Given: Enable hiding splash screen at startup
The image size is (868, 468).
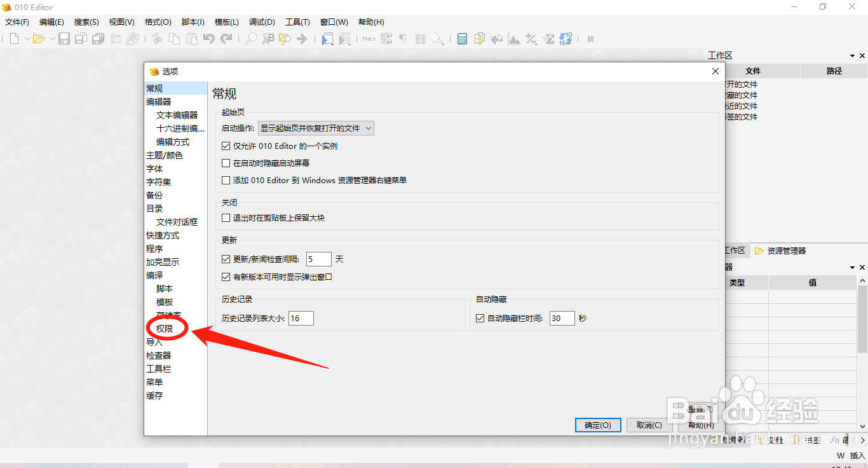Looking at the screenshot, I should pos(226,163).
